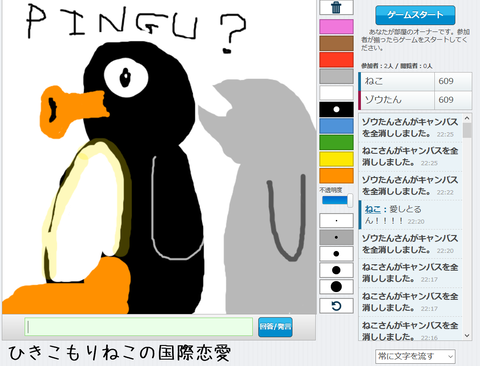This screenshot has width=480, height=366.
Task: Select the large brush size dot
Action: tap(336, 270)
